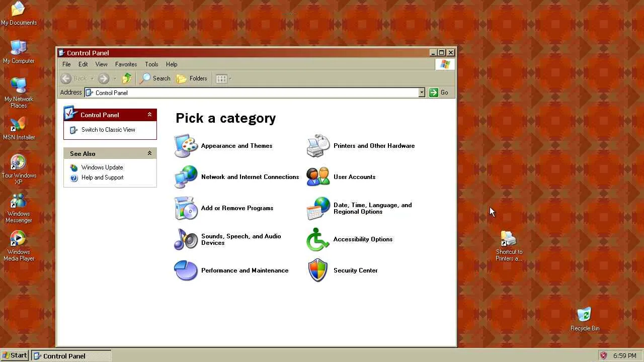The height and width of the screenshot is (362, 644).
Task: Open the Network and Internet Connections globe icon
Action: pos(186,177)
